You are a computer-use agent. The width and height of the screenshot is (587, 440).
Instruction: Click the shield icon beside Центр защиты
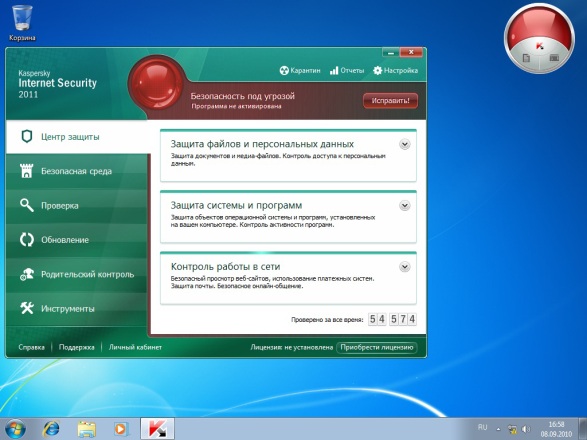point(27,137)
